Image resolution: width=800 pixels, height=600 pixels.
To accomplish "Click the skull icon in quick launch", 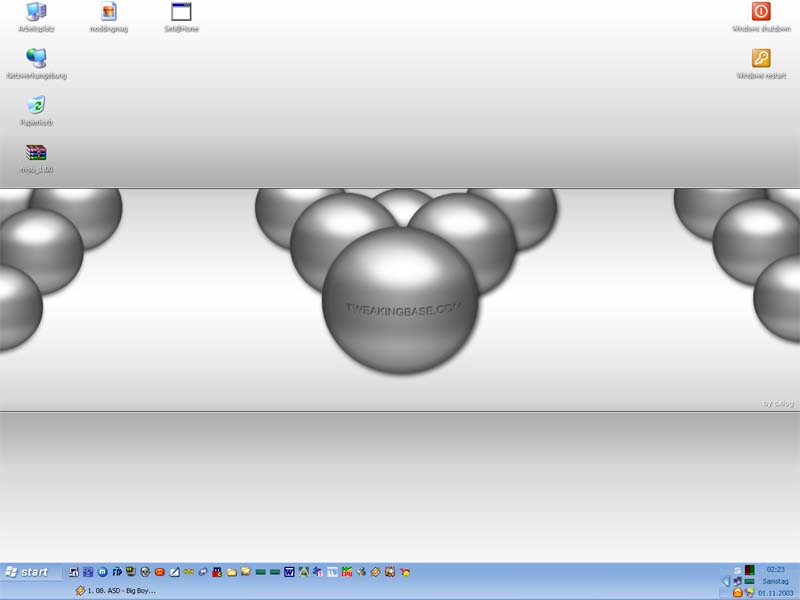I will click(x=145, y=572).
